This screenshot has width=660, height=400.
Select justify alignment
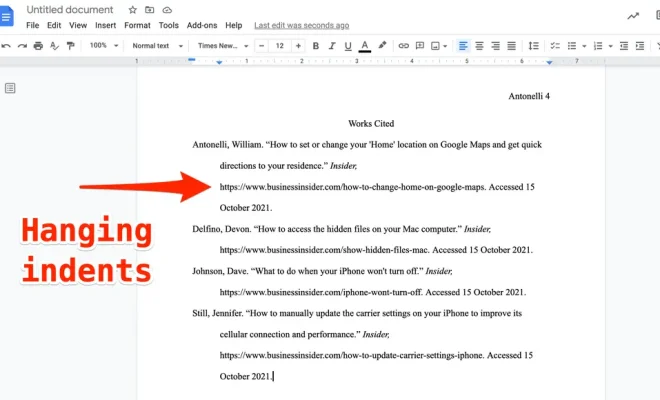pos(511,46)
